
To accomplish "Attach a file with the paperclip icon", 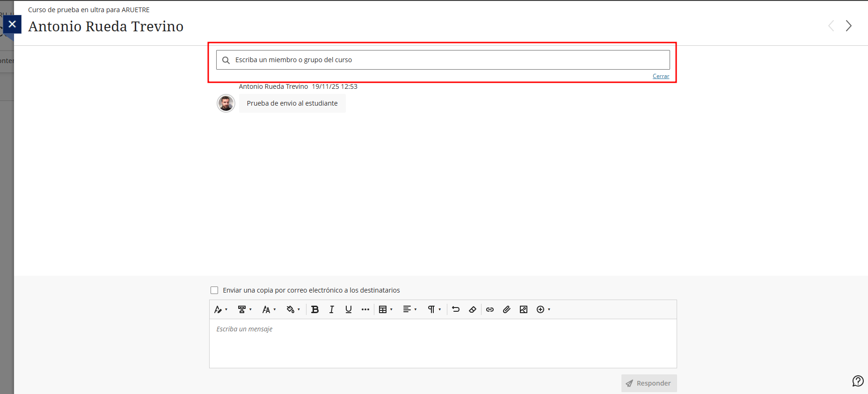I will [507, 309].
